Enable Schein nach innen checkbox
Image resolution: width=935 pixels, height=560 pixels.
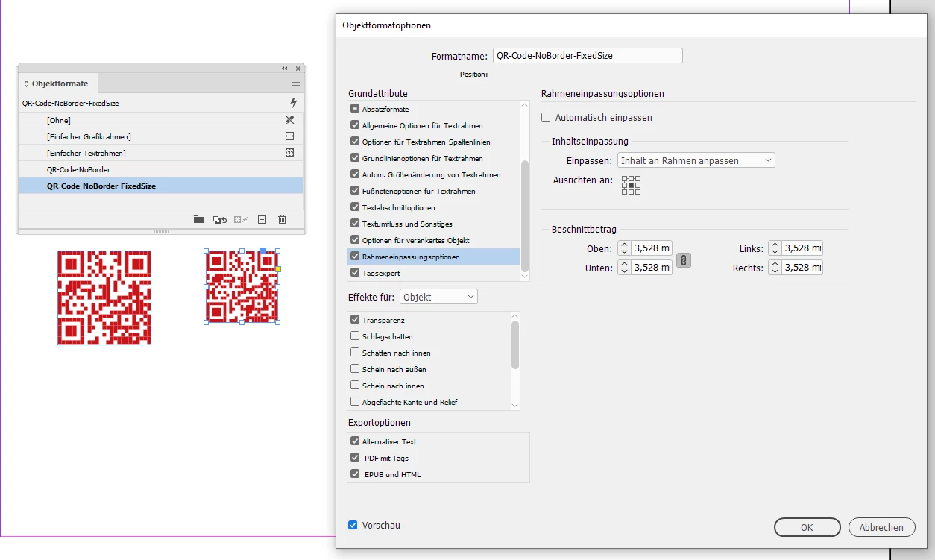click(x=355, y=386)
